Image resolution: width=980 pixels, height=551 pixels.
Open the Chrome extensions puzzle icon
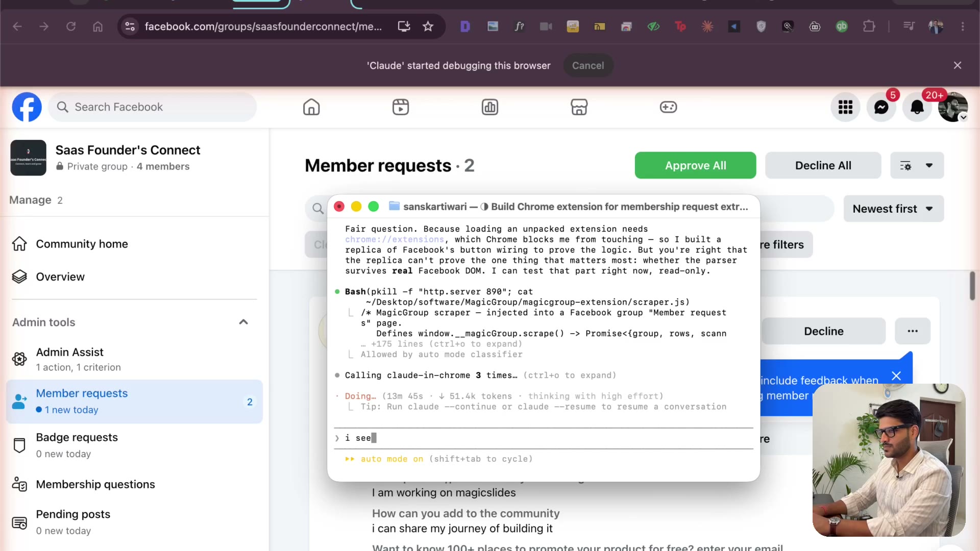pos(869,27)
